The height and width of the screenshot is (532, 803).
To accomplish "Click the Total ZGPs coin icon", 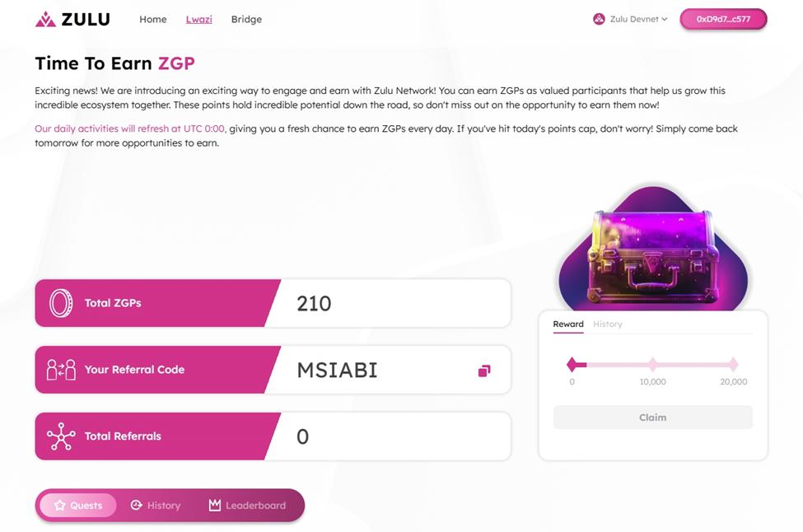I will (61, 303).
